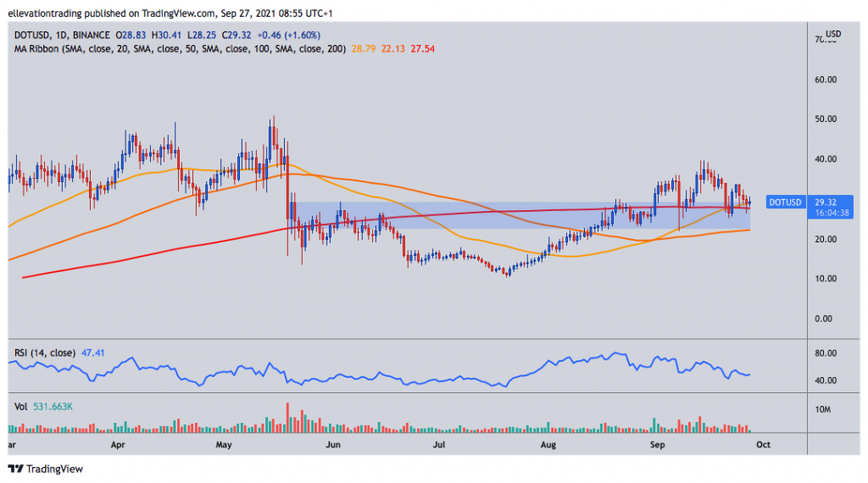Click the Vol indicator label

pos(20,407)
